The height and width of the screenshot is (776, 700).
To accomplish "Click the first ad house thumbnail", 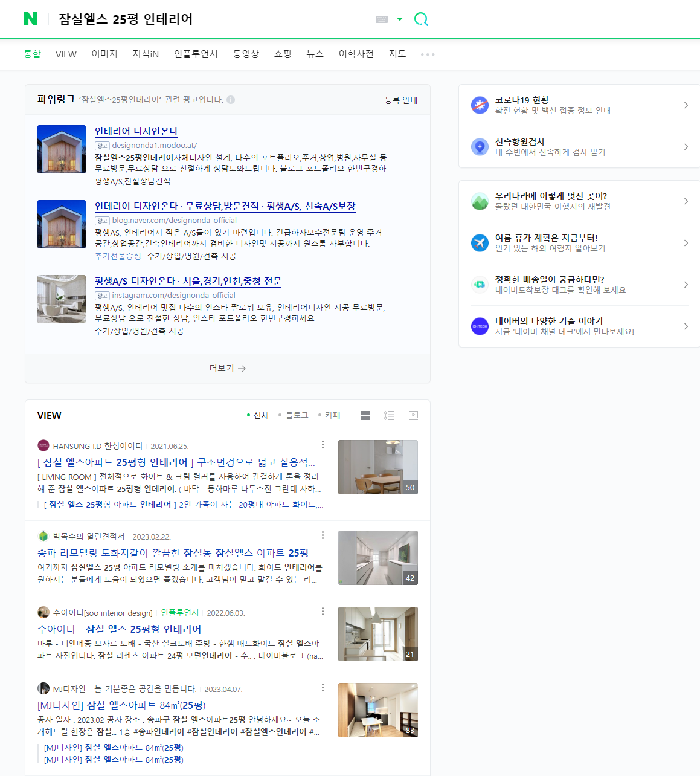I will [x=62, y=149].
